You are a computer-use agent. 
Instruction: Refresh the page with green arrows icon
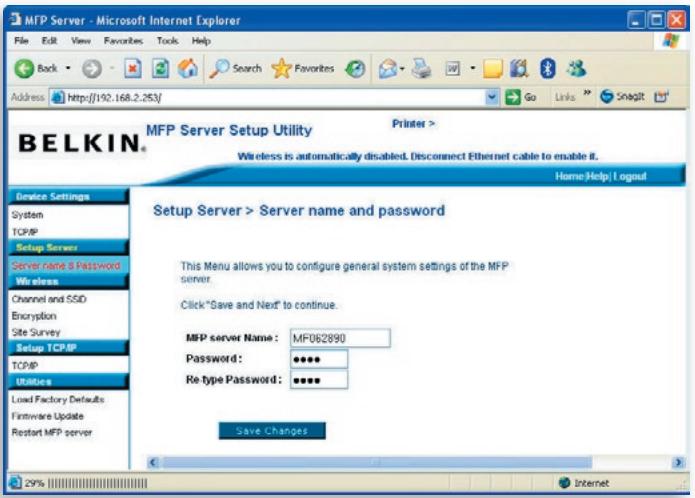pos(160,69)
